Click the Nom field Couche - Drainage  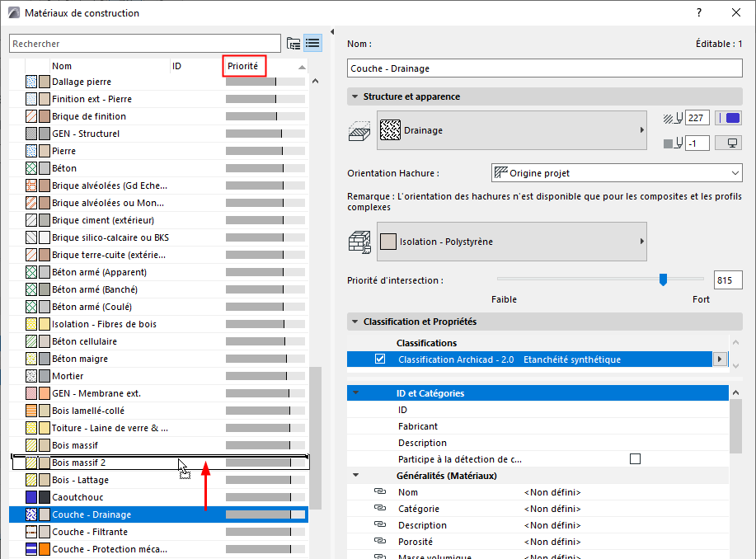(544, 68)
